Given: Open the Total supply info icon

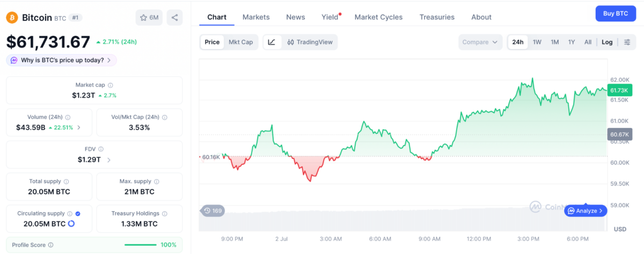Looking at the screenshot, I should pyautogui.click(x=67, y=182).
